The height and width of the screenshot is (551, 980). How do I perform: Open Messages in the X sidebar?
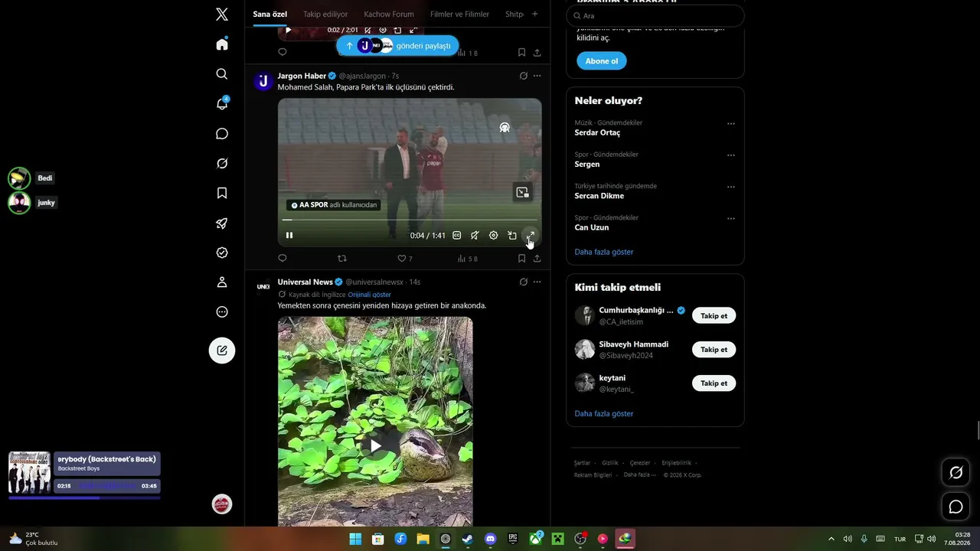pyautogui.click(x=222, y=134)
